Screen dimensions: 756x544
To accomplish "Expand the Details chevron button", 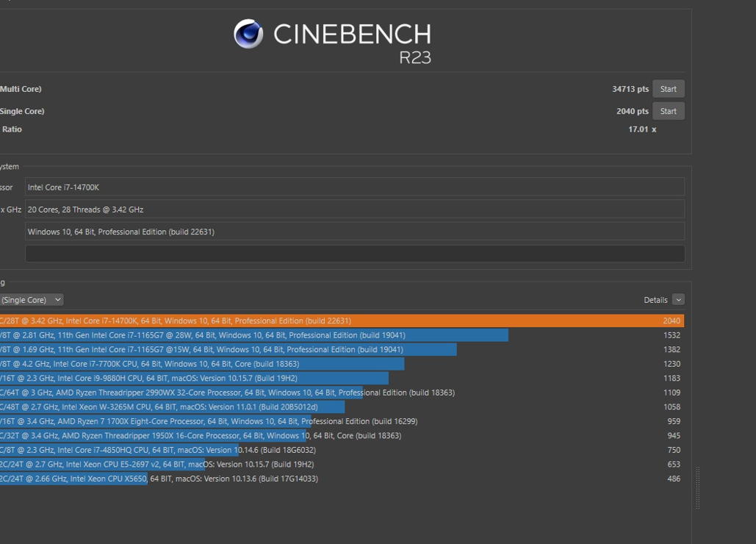I will pyautogui.click(x=678, y=300).
